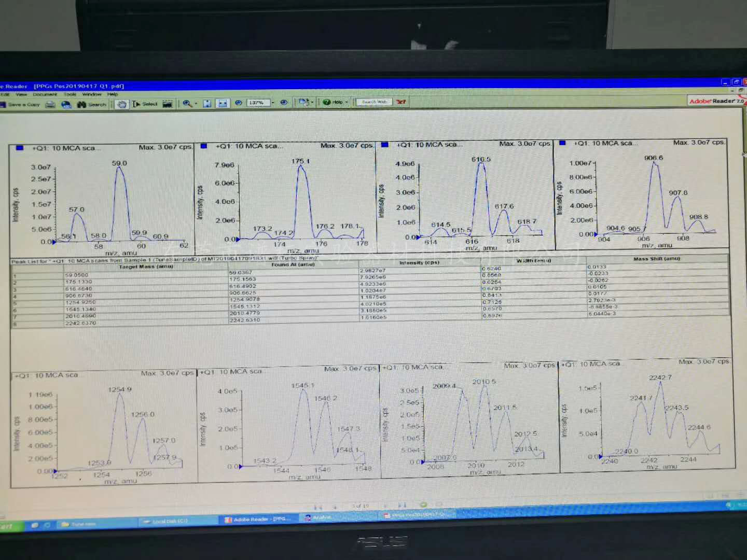747x560 pixels.
Task: Click the Email globe icon
Action: coord(66,105)
